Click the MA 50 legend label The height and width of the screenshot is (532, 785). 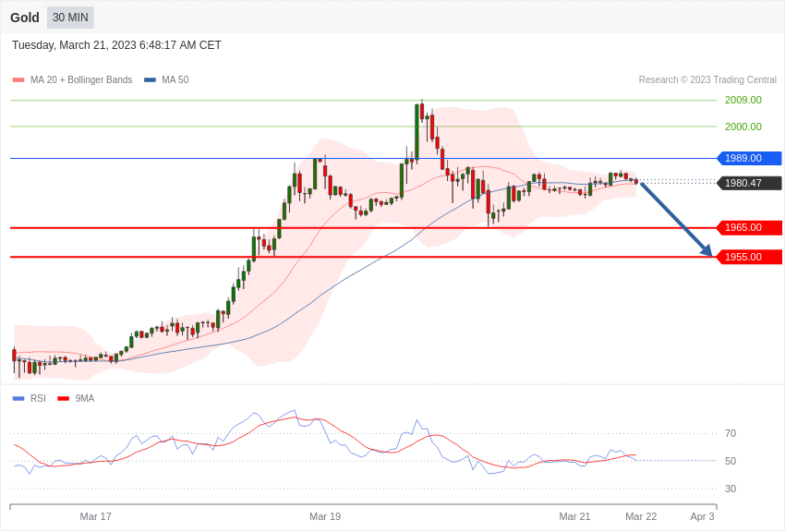click(x=175, y=80)
